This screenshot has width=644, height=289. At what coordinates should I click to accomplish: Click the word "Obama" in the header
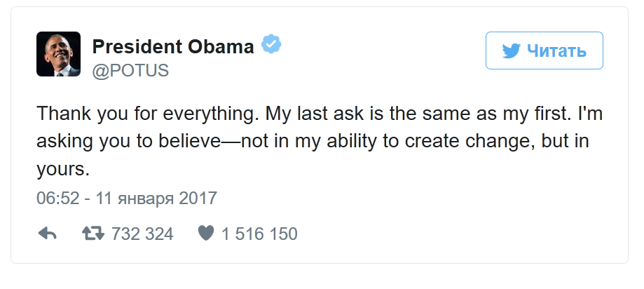click(x=221, y=47)
